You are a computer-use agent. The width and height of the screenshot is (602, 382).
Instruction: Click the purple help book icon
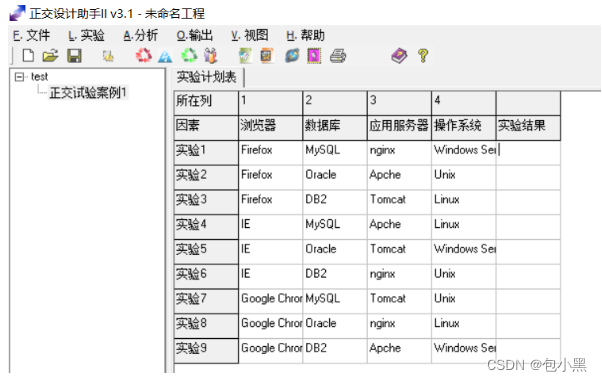[x=399, y=56]
